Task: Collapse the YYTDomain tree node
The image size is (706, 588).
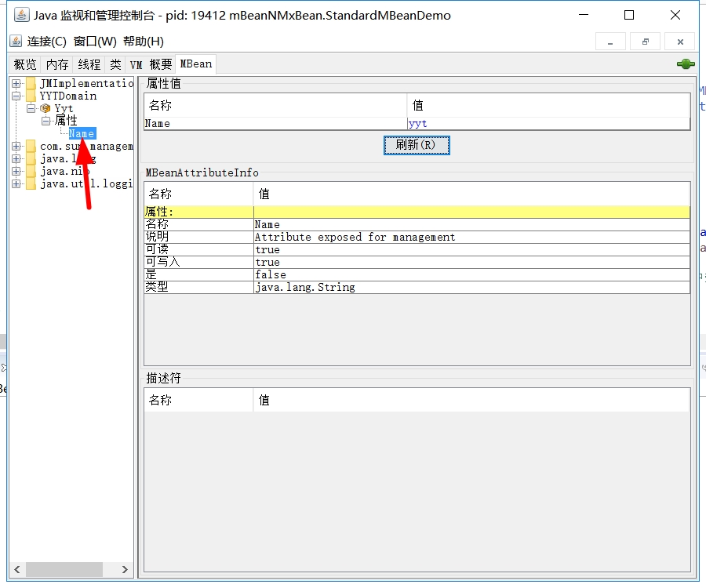Action: tap(17, 95)
